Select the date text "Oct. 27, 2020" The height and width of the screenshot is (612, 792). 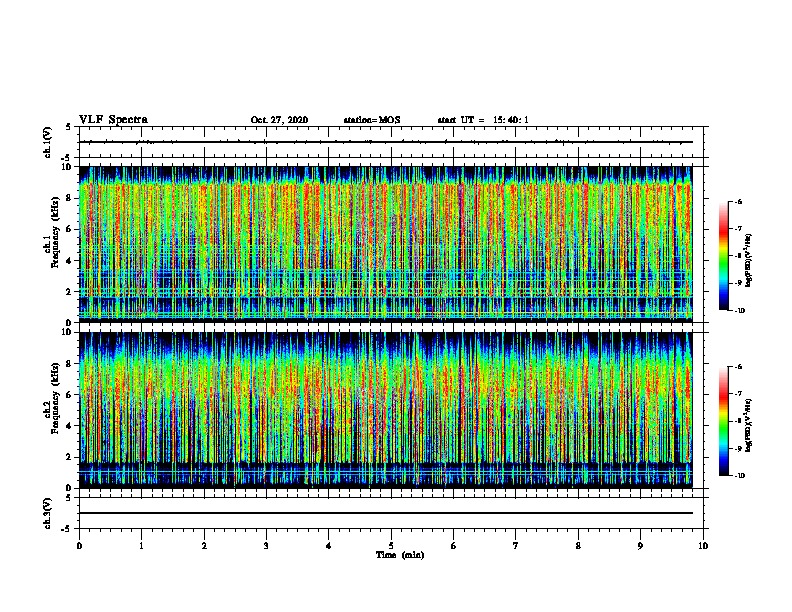click(279, 120)
